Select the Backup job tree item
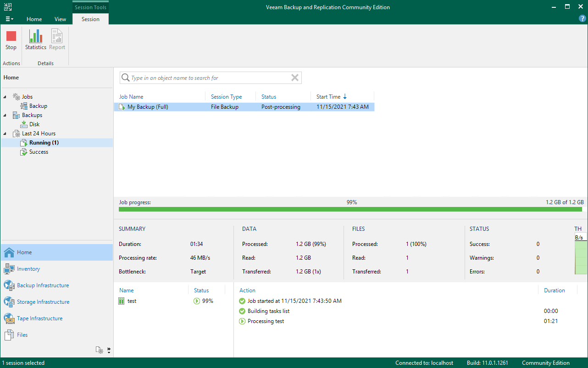The height and width of the screenshot is (368, 588). 38,106
